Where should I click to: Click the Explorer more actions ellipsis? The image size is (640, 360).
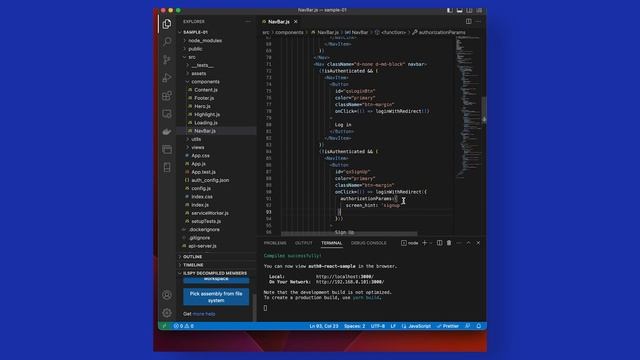pos(248,22)
